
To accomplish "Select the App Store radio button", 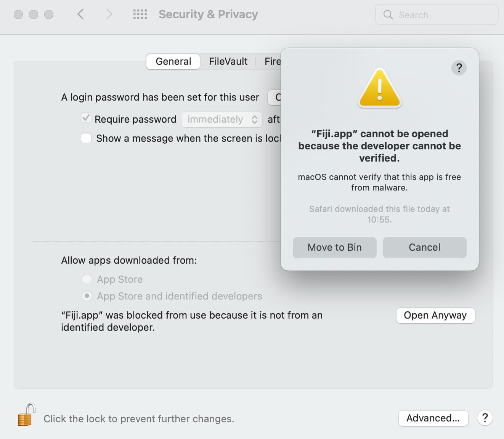I will [x=87, y=279].
